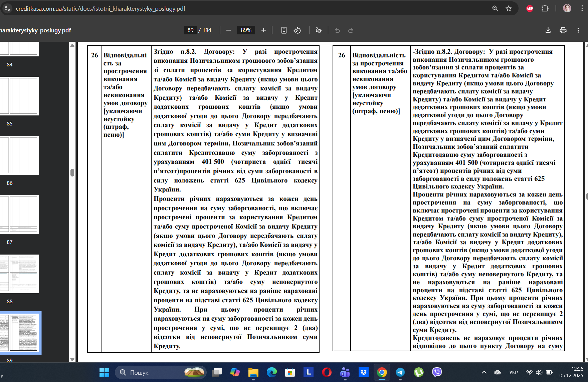This screenshot has width=588, height=382.
Task: Edit the page number field 89
Action: (190, 30)
